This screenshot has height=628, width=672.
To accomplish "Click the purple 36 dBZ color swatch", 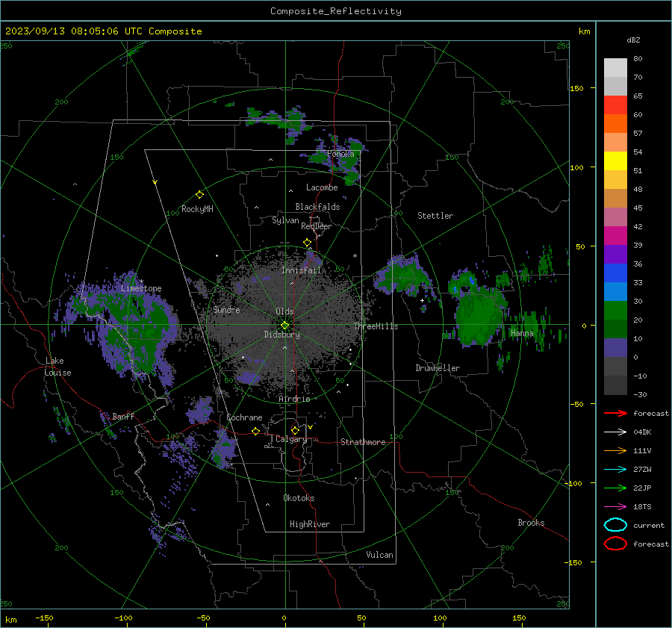I will coord(615,254).
